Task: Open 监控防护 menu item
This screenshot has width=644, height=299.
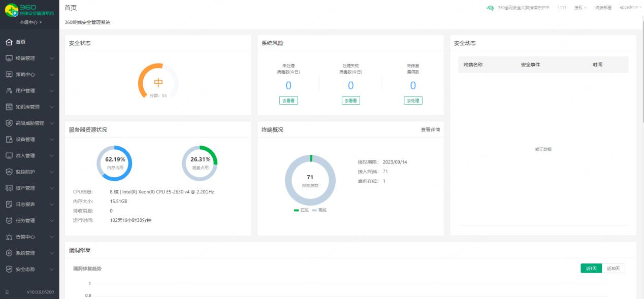Action: tap(29, 172)
